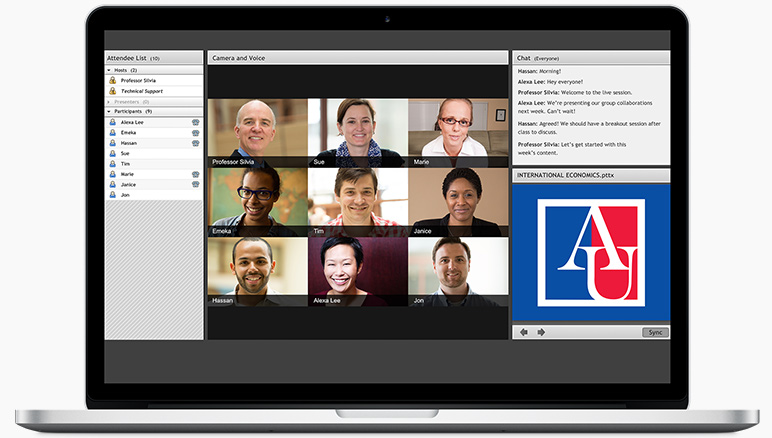Click the phone icon next to Marie
The height and width of the screenshot is (438, 772).
coord(195,174)
